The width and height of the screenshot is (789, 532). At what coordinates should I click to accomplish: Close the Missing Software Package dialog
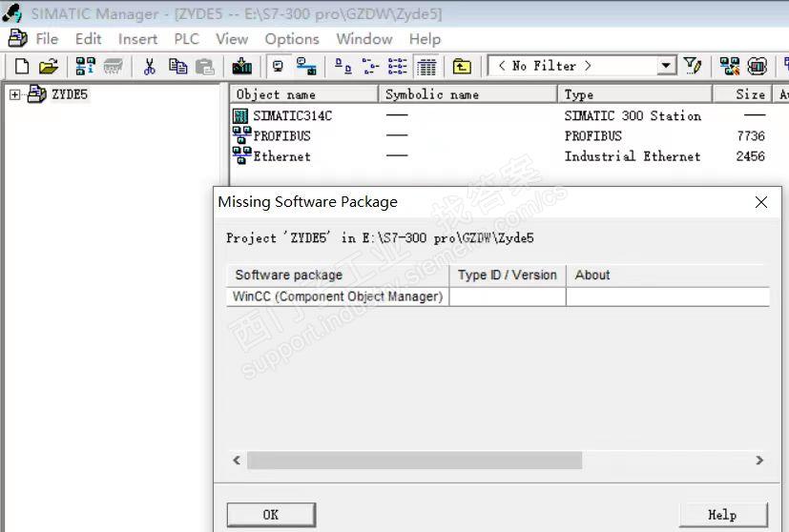click(x=761, y=202)
